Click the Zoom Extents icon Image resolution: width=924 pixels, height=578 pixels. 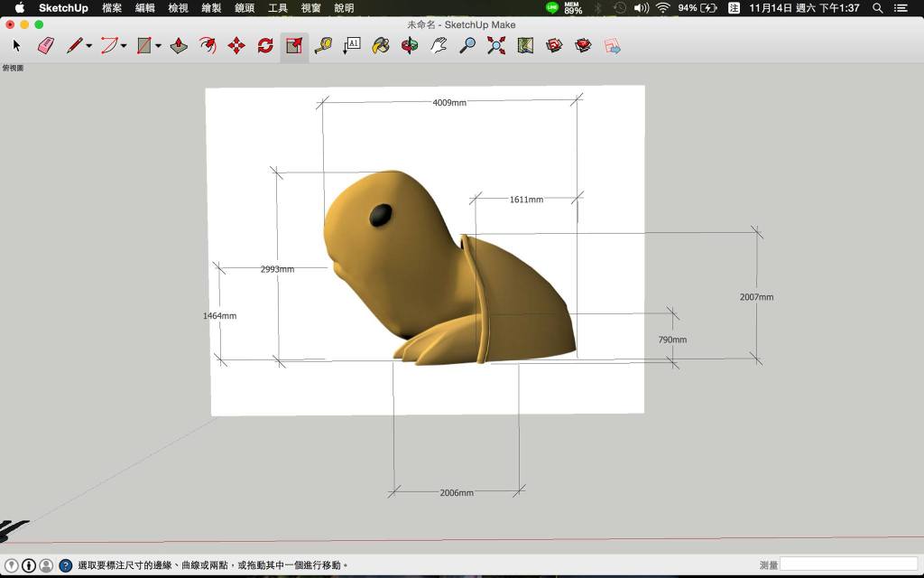click(496, 45)
